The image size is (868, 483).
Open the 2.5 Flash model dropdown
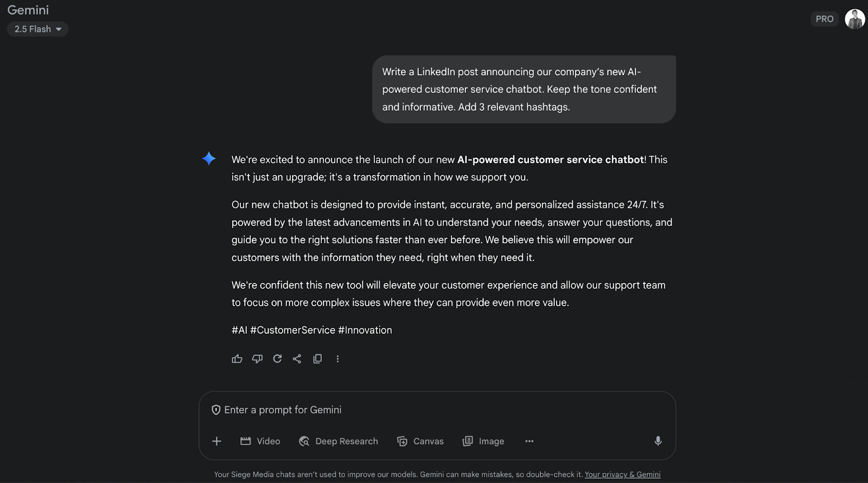[37, 29]
